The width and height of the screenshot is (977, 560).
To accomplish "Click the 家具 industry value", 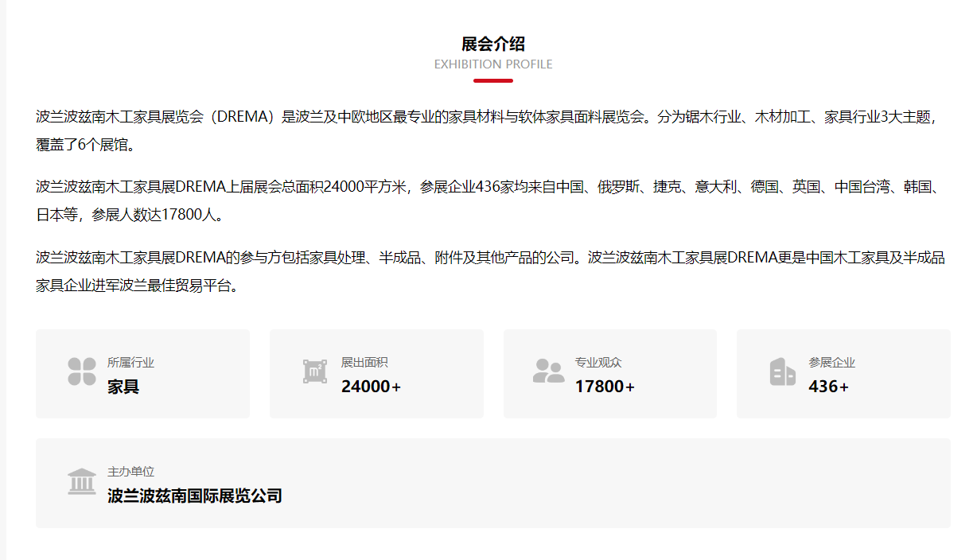I will 123,387.
